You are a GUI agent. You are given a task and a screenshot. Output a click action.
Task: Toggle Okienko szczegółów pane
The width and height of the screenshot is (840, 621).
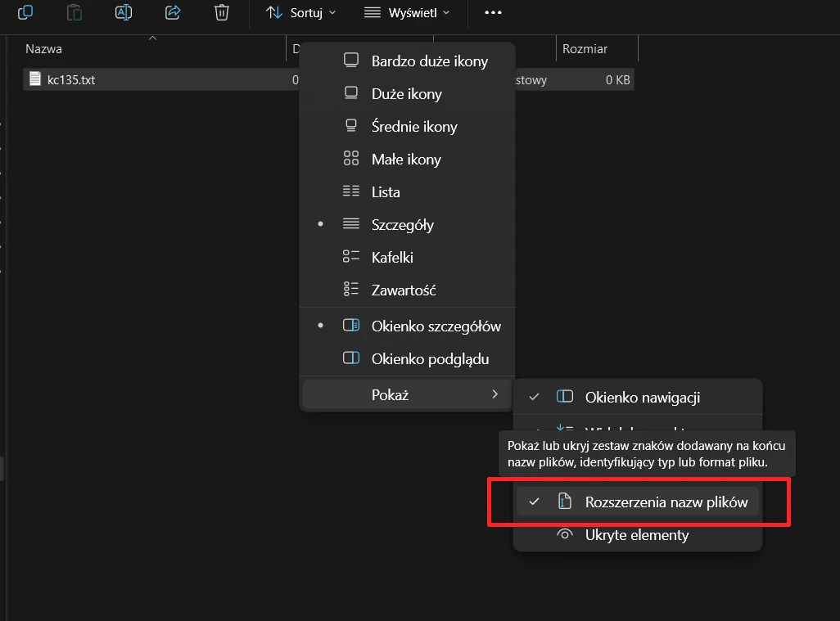point(407,326)
